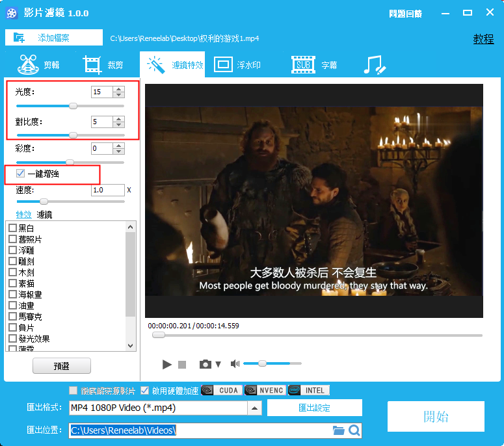This screenshot has width=504, height=446.
Task: Check the 發光效果 glow effect
Action: click(x=13, y=339)
